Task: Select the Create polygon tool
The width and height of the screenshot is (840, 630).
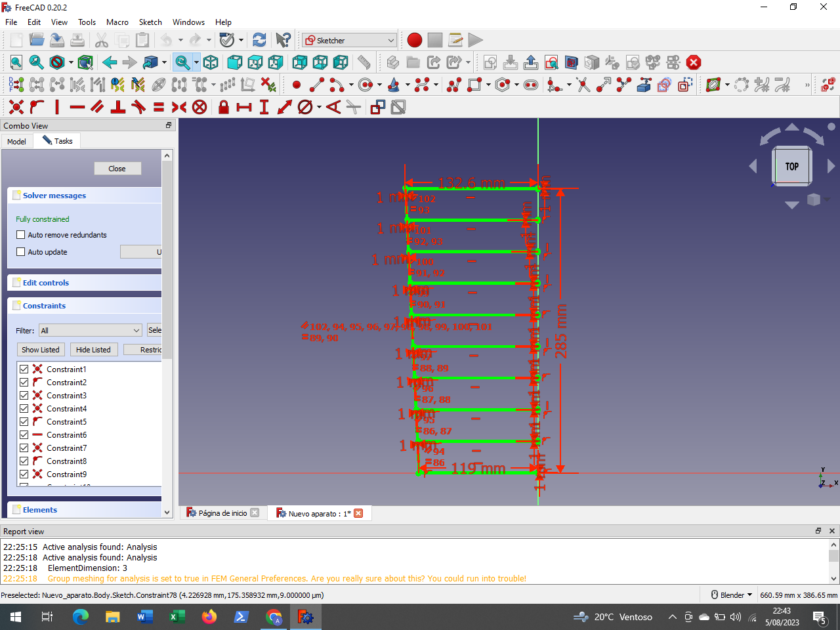Action: (x=501, y=85)
